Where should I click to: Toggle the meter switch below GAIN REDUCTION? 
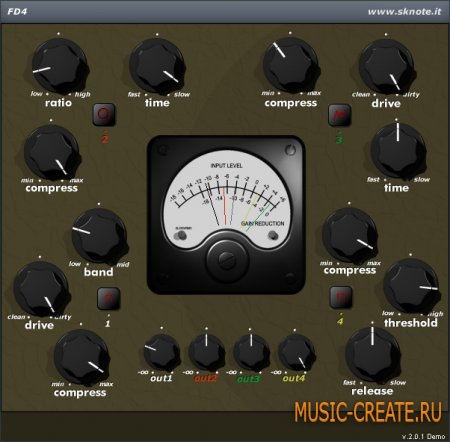tap(273, 235)
